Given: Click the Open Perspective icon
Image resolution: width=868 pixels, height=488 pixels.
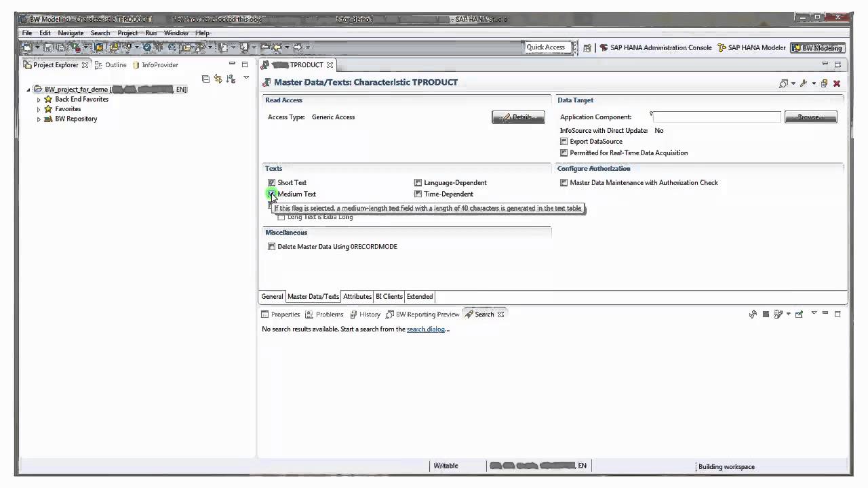Looking at the screenshot, I should tap(587, 47).
